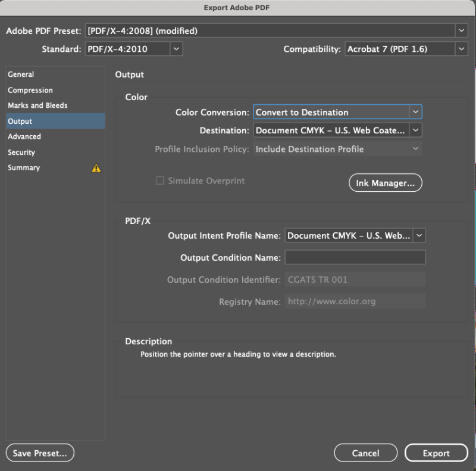The width and height of the screenshot is (476, 471).
Task: Expand the Color Conversion dropdown
Action: pyautogui.click(x=337, y=112)
